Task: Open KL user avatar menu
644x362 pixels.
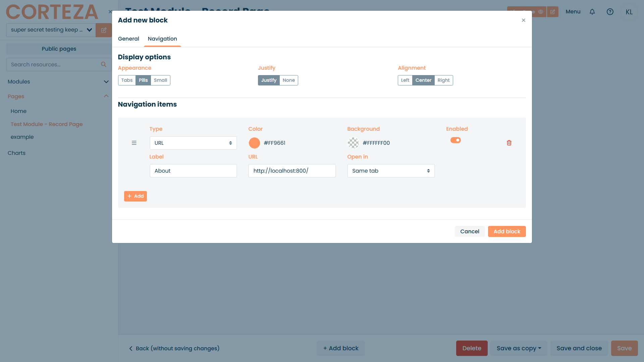Action: 629,12
